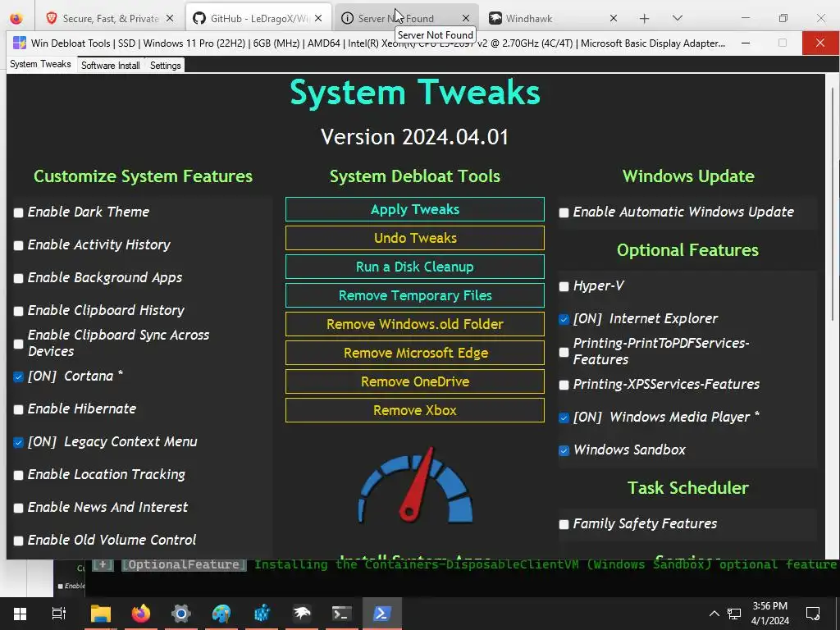840x630 pixels.
Task: Close the GitHub LeDragoX tab
Action: point(318,18)
